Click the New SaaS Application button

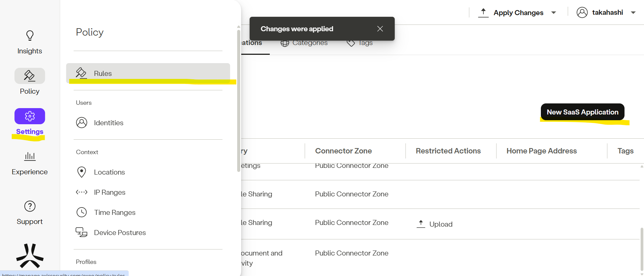click(x=582, y=112)
